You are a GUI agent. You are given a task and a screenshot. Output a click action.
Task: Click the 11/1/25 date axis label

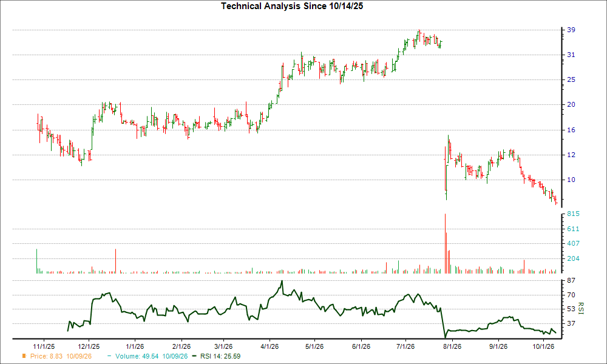point(43,346)
